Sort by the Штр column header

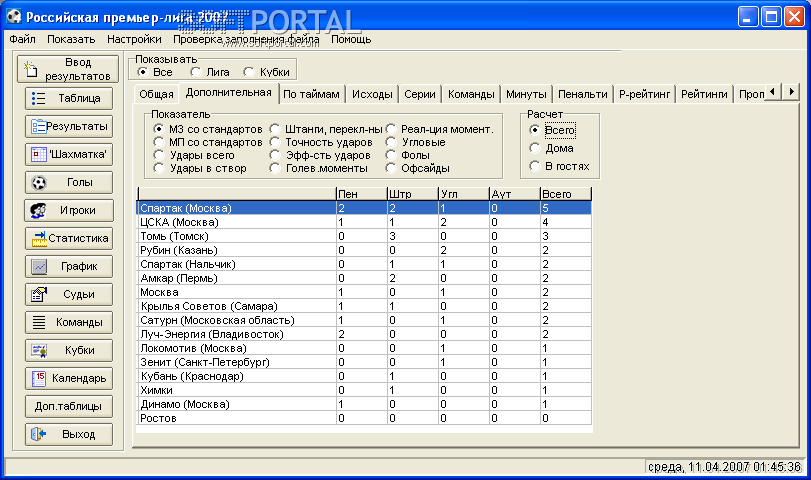pyautogui.click(x=413, y=194)
